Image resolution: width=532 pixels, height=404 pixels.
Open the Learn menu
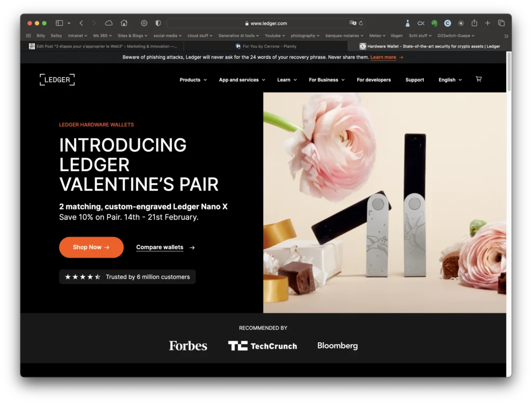(287, 80)
